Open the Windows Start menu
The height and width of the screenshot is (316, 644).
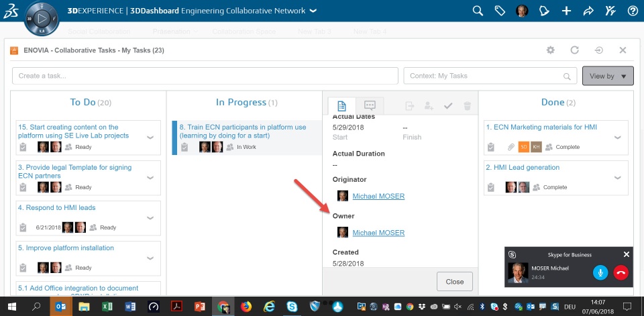tap(11, 306)
